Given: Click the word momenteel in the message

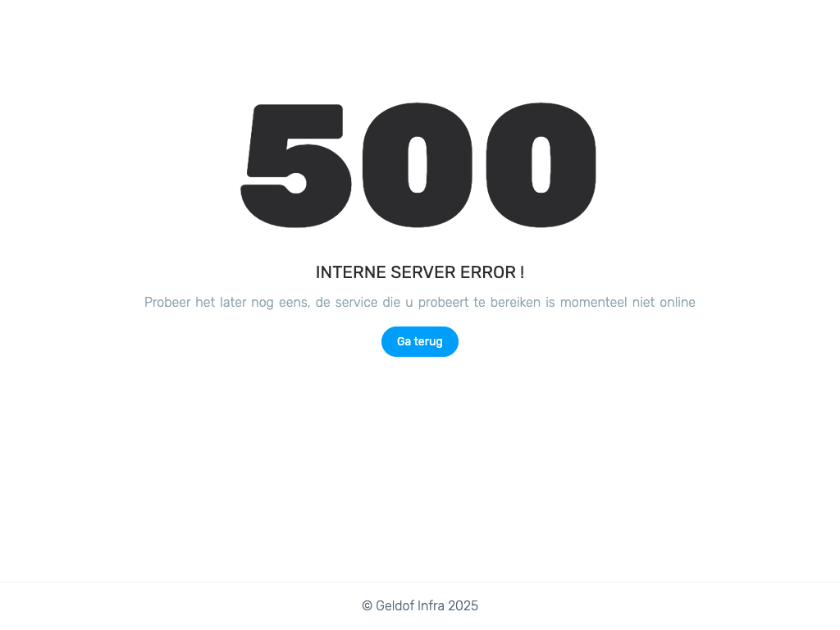Looking at the screenshot, I should coord(593,302).
